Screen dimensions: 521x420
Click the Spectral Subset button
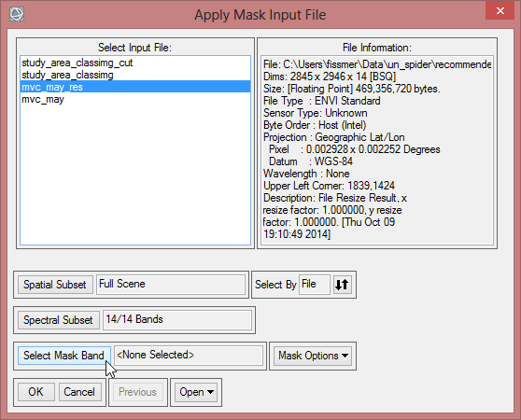click(x=59, y=320)
